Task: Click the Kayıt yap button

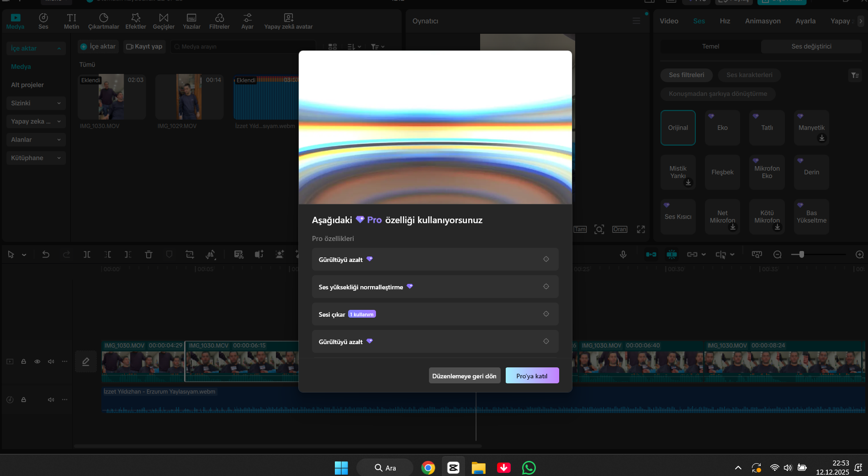Action: point(144,47)
